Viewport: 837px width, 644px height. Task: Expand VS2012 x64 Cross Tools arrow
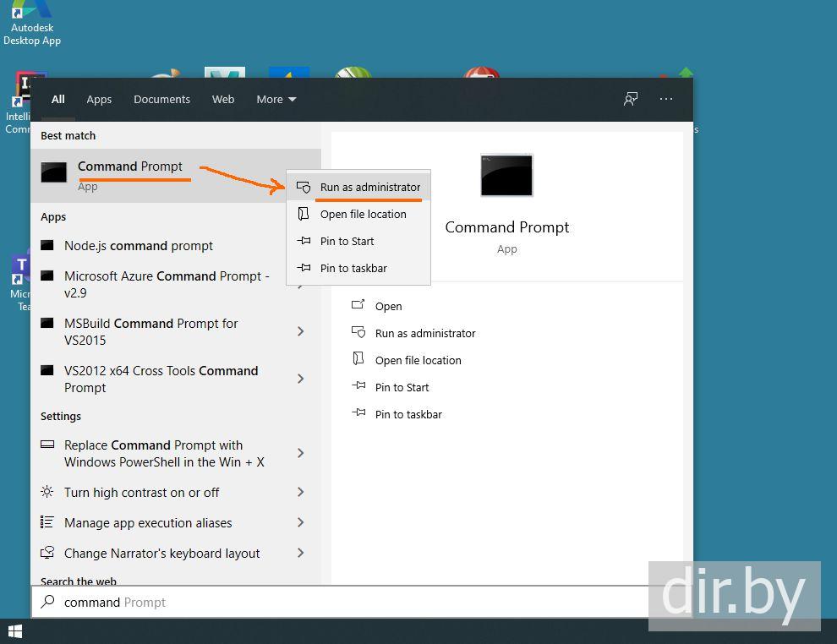pyautogui.click(x=300, y=379)
